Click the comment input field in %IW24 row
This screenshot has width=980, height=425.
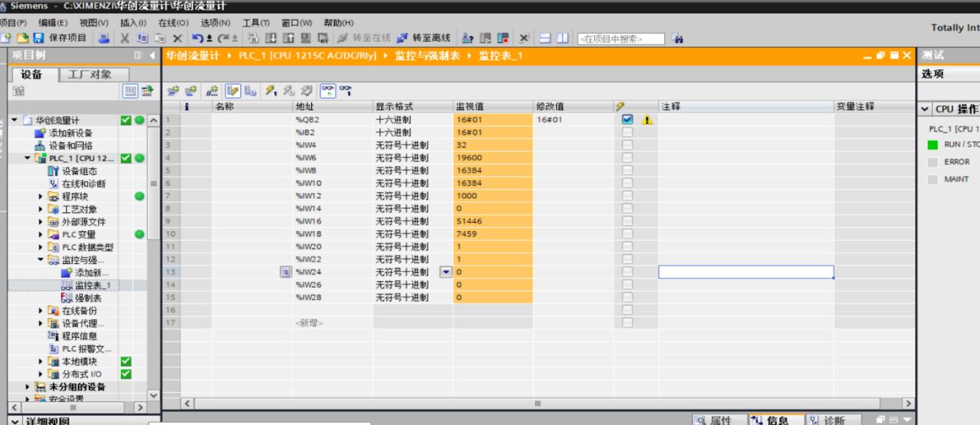click(746, 272)
